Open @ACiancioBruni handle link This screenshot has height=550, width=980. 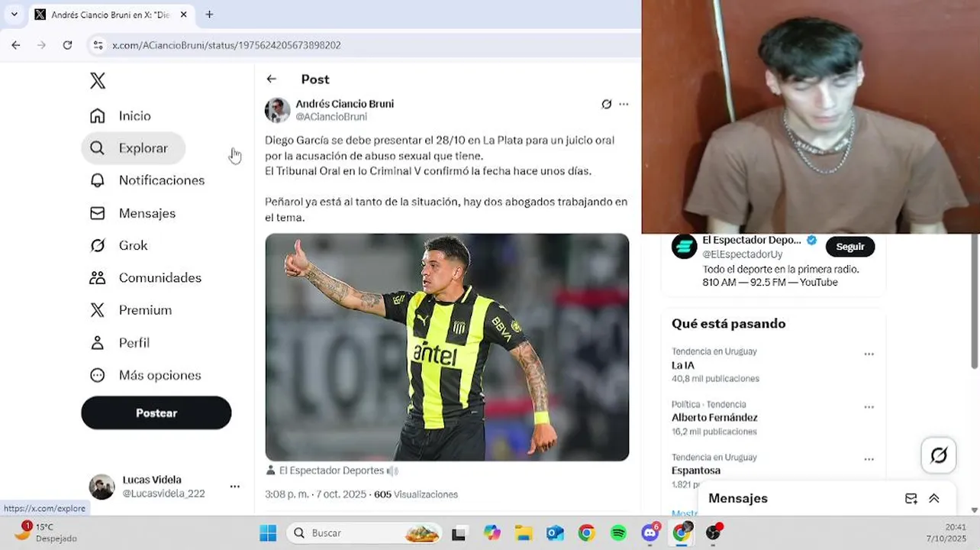coord(331,117)
